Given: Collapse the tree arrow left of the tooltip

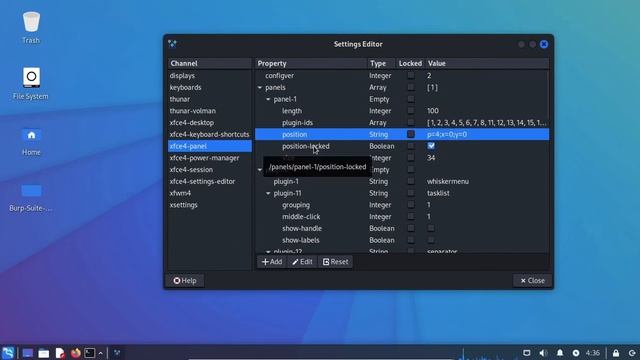Looking at the screenshot, I should tap(260, 169).
